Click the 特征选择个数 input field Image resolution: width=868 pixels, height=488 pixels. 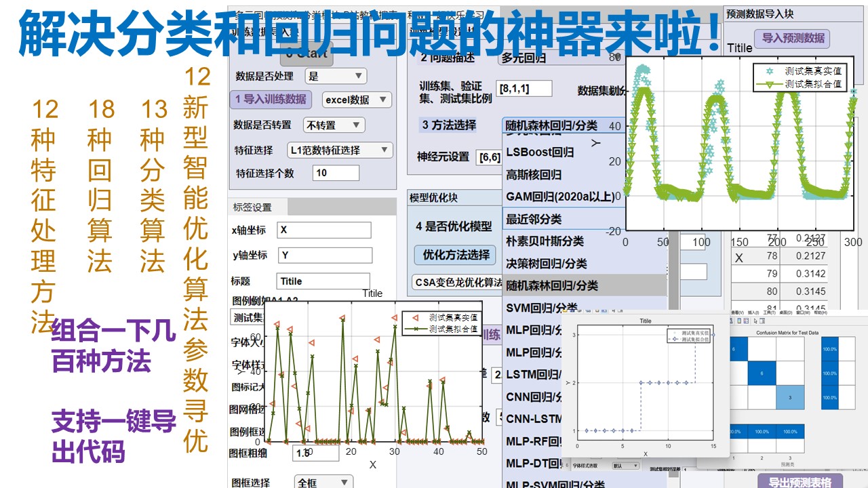click(x=336, y=173)
